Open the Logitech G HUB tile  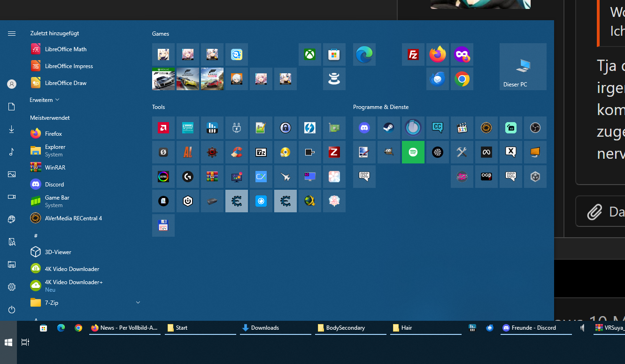pos(188,177)
